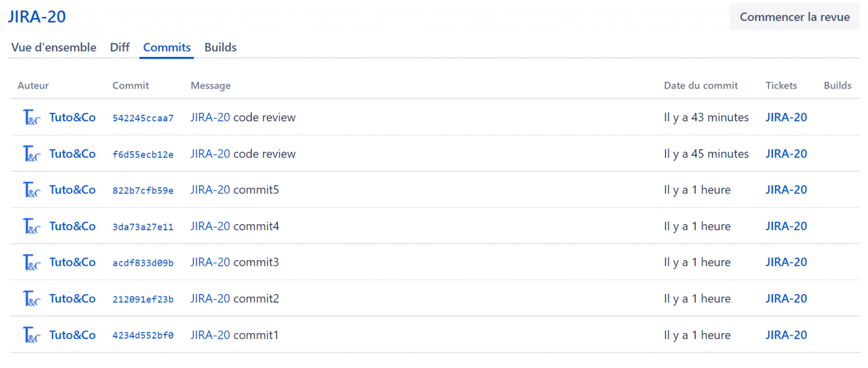Click the Tuto&Co author name on the first row
Screen dimensions: 868x368
[x=72, y=117]
